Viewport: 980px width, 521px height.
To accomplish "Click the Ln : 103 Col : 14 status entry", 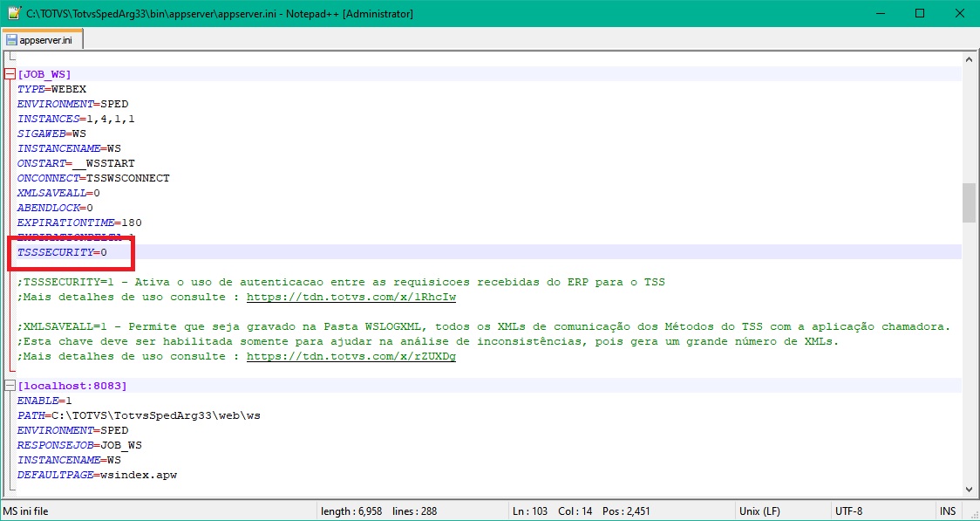I will [x=552, y=511].
